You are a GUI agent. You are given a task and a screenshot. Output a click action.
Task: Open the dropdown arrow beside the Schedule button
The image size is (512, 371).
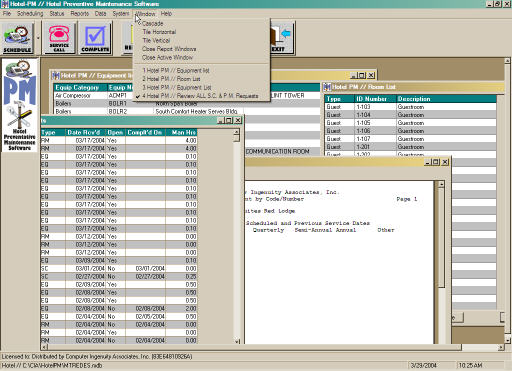click(38, 38)
